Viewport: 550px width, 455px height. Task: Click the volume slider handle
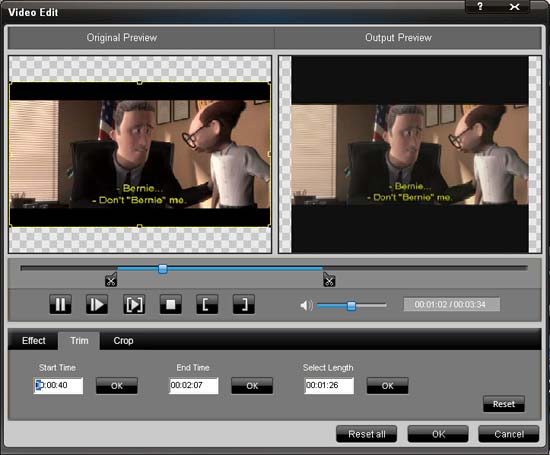pyautogui.click(x=351, y=306)
